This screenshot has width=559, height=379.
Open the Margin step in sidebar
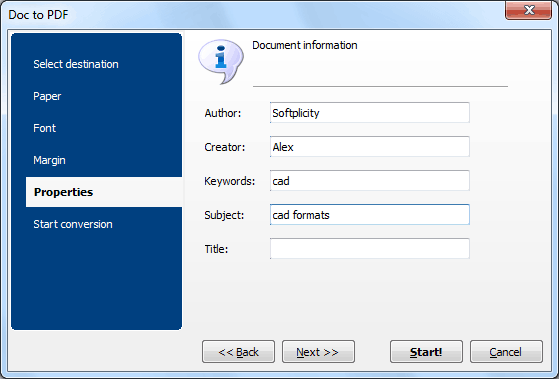(x=49, y=160)
